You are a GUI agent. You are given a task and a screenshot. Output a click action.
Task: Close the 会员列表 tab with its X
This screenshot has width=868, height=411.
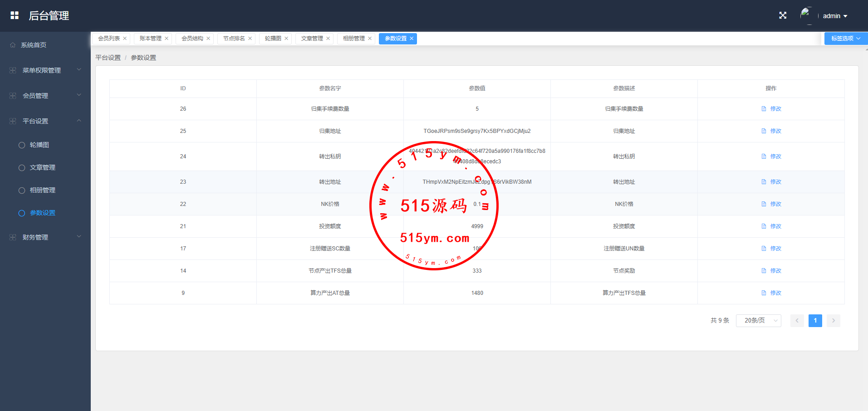coord(125,39)
